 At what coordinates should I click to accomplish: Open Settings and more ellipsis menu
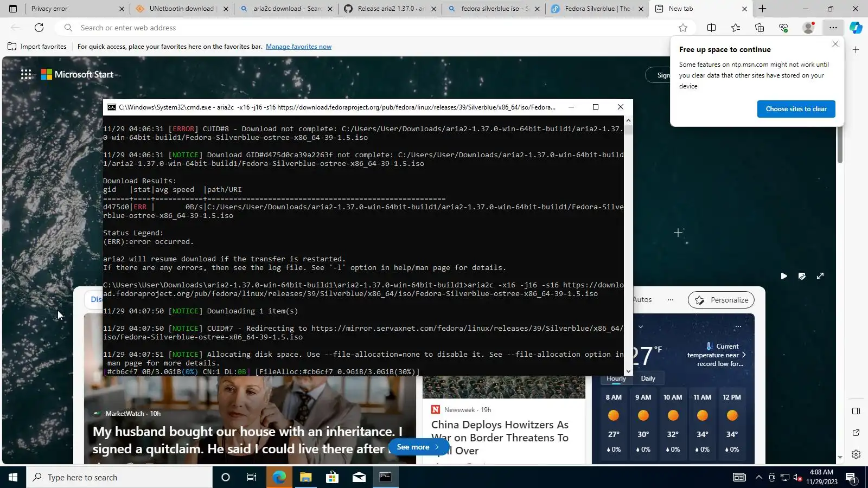[833, 28]
